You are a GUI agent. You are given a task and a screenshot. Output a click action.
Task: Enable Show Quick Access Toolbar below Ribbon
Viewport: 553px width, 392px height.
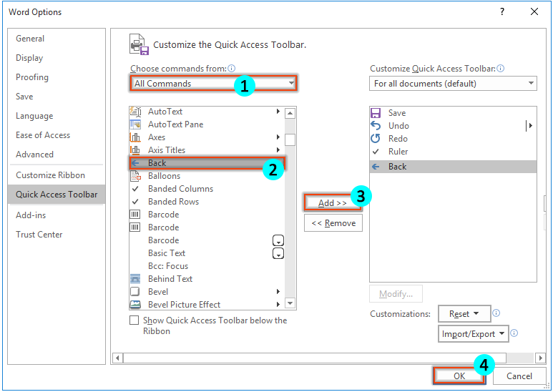[x=134, y=320]
